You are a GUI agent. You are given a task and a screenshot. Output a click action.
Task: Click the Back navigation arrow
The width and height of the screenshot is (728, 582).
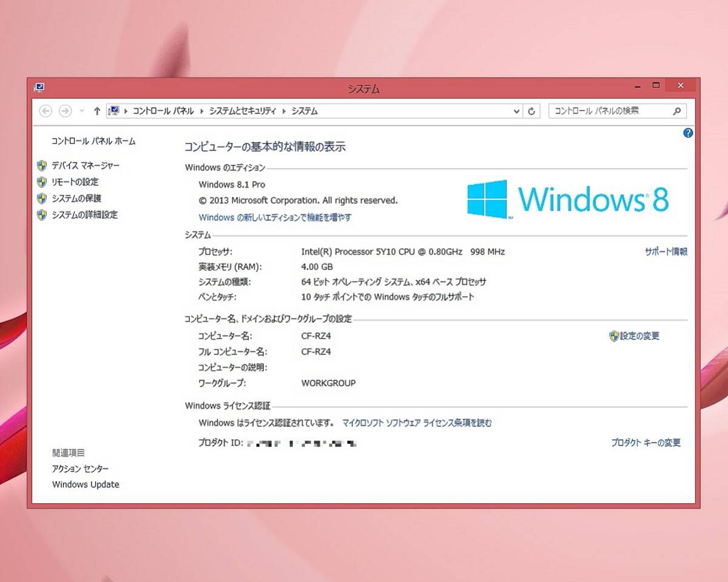pos(45,111)
